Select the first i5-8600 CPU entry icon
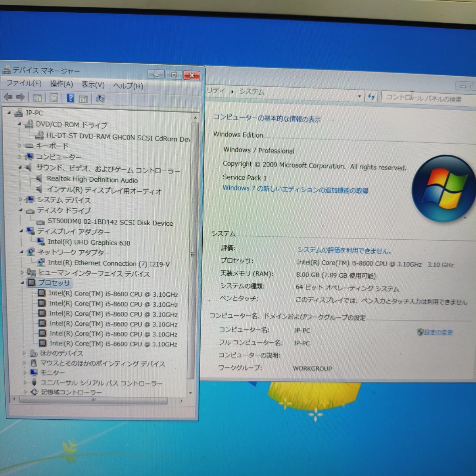 click(41, 293)
